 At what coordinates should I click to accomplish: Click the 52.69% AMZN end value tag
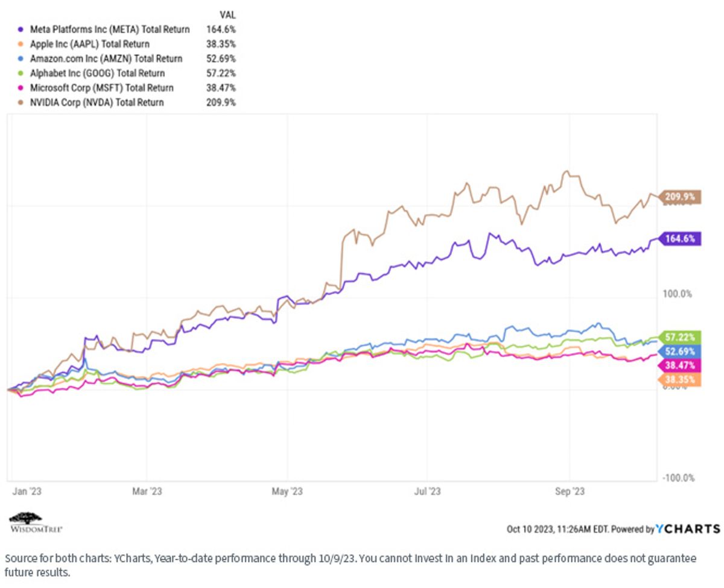681,351
